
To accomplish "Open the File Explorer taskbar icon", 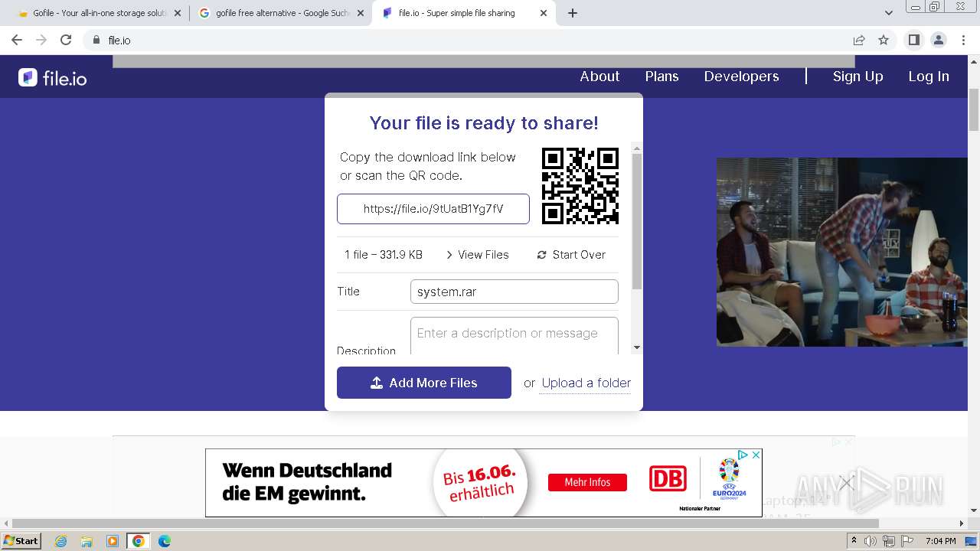I will coord(87,541).
